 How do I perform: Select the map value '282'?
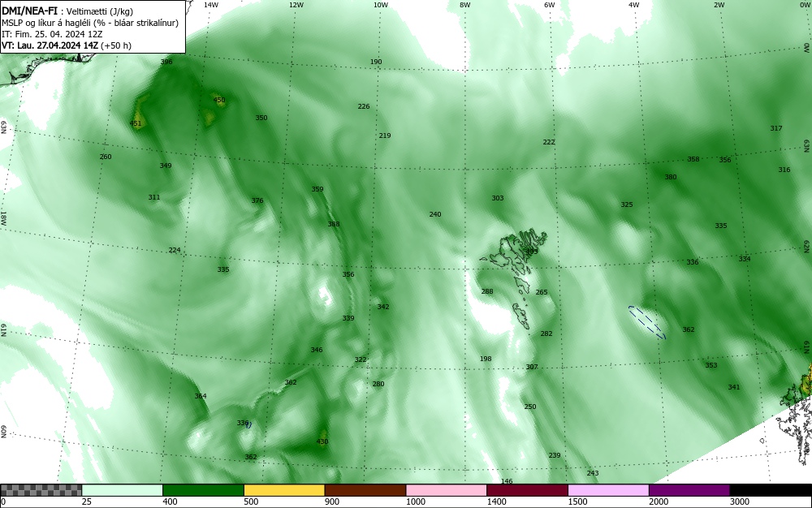pos(546,334)
